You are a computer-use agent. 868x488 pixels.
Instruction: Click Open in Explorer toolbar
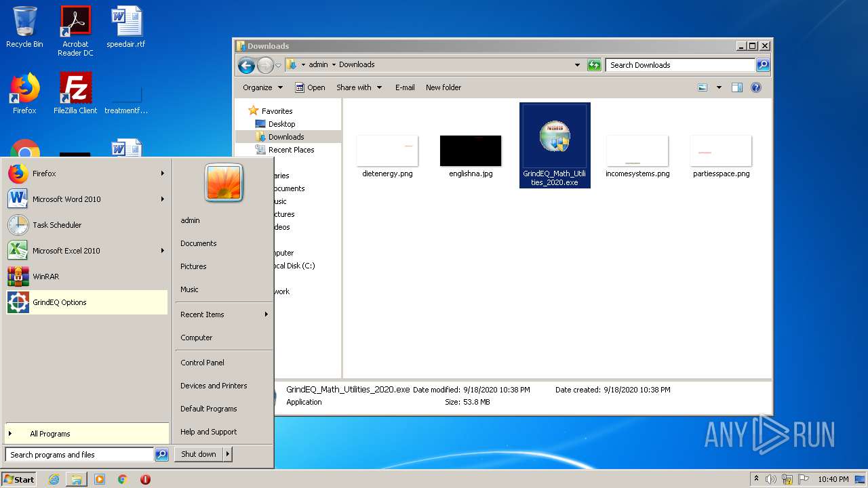pyautogui.click(x=310, y=87)
